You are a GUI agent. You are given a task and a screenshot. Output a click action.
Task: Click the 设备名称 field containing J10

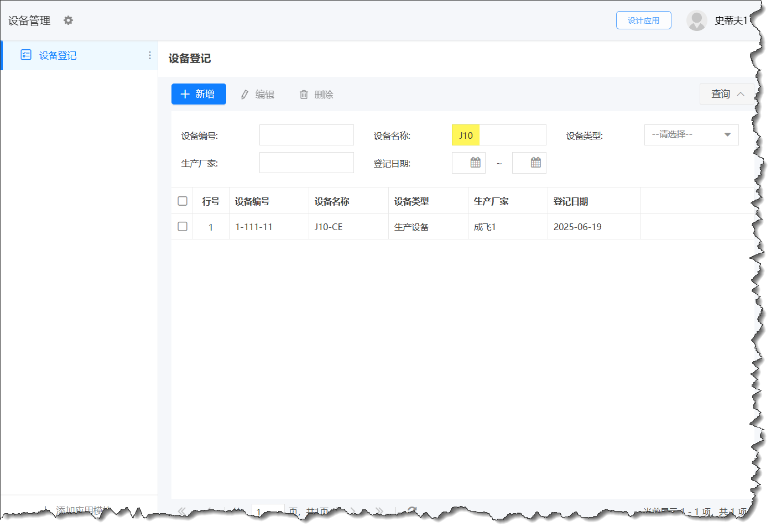click(499, 135)
